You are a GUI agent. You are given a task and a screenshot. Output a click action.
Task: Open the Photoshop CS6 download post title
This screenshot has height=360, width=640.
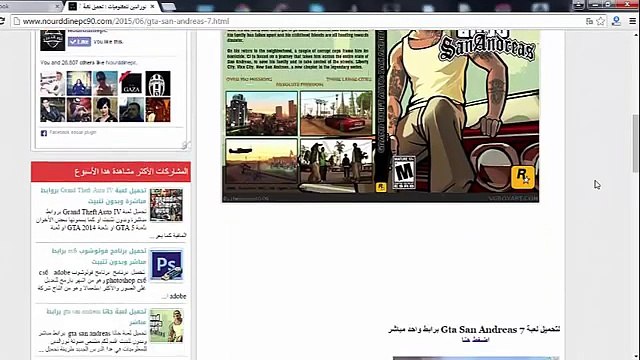tap(99, 256)
